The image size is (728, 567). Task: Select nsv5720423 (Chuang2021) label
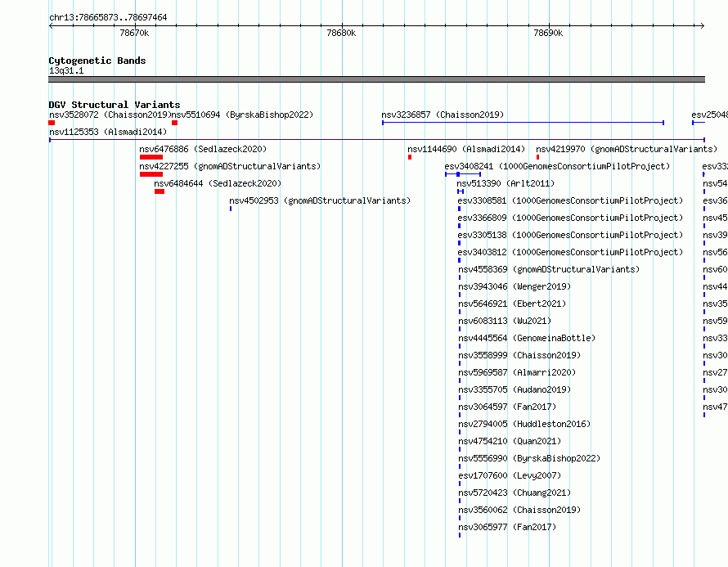pos(515,493)
